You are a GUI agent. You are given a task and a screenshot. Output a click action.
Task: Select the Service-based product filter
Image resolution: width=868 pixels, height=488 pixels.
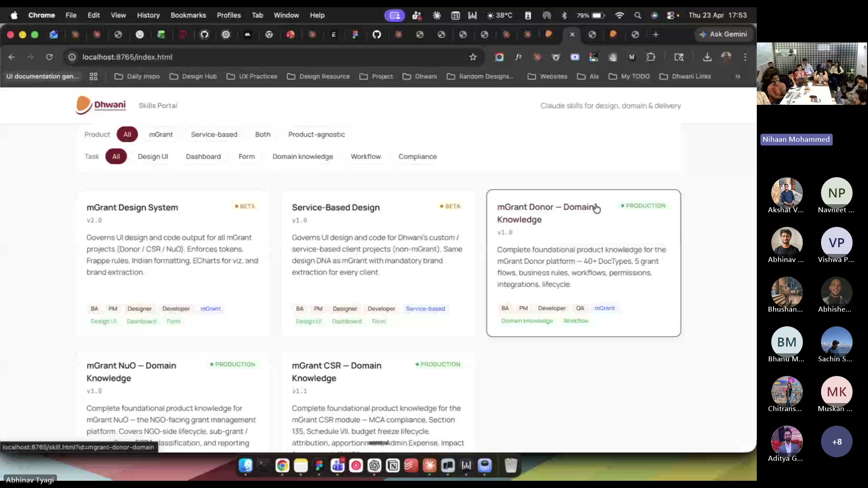pyautogui.click(x=214, y=134)
